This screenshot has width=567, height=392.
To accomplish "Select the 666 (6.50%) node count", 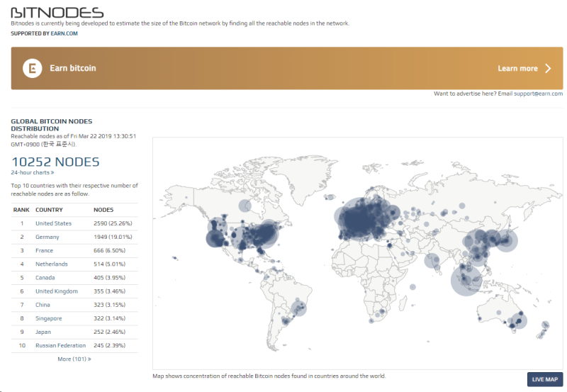I will (110, 251).
